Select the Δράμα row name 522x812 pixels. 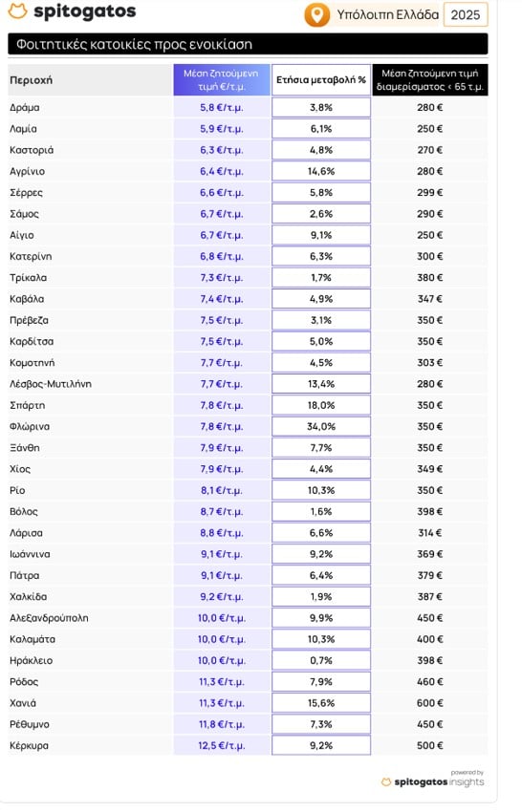pos(25,108)
